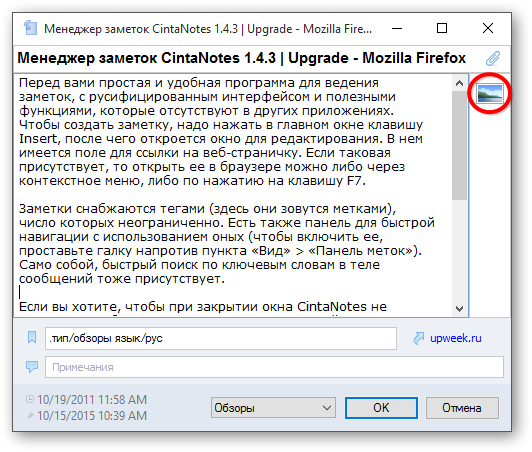Click the speech bubble remarks icon
The image size is (532, 452).
coord(32,366)
